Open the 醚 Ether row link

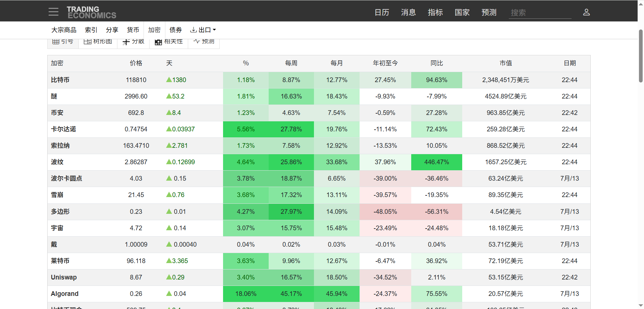[54, 96]
